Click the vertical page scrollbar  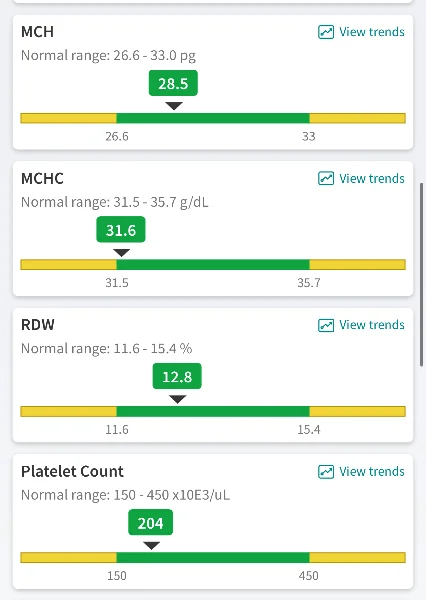(x=422, y=275)
